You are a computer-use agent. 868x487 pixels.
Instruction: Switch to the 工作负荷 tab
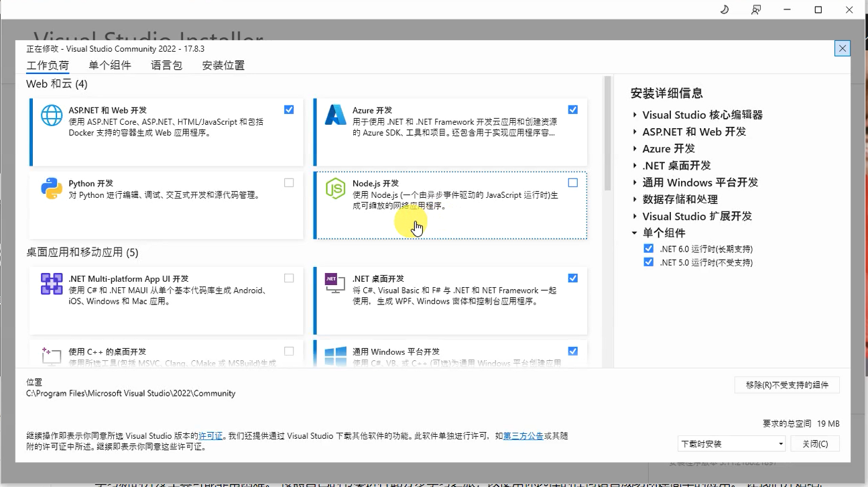pos(48,66)
